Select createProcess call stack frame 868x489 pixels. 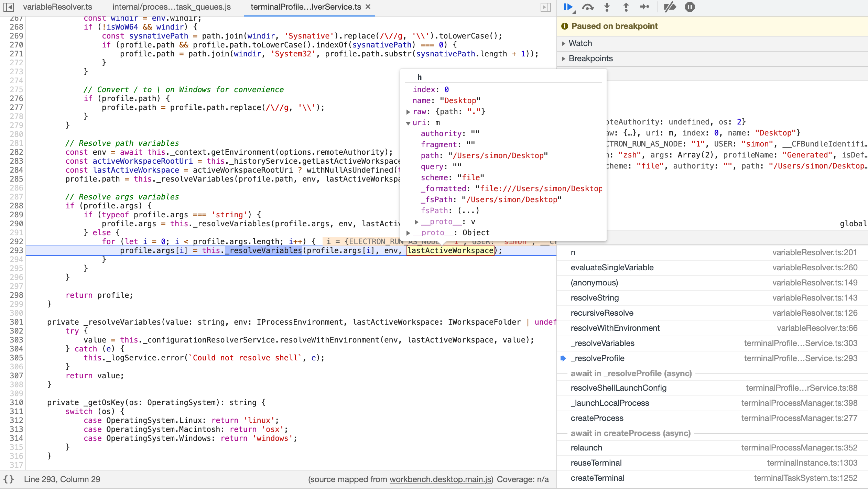(713, 418)
